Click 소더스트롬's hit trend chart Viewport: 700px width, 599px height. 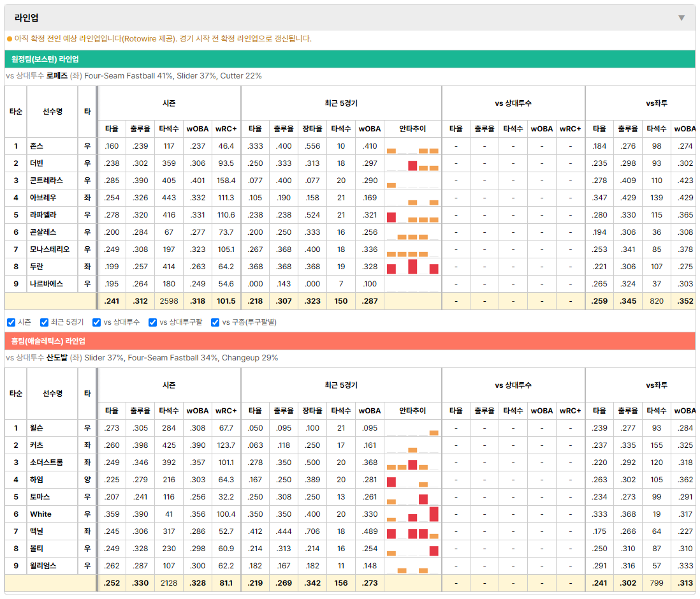[x=412, y=462]
